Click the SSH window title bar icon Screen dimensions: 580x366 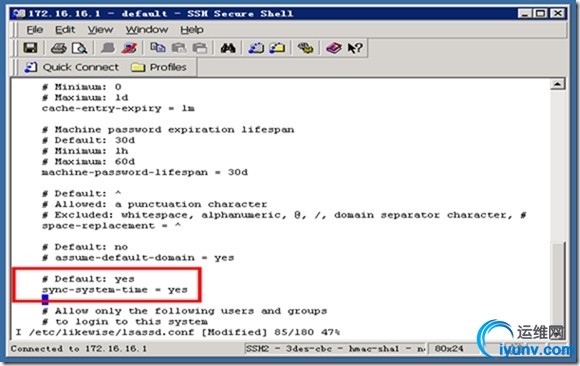(18, 14)
